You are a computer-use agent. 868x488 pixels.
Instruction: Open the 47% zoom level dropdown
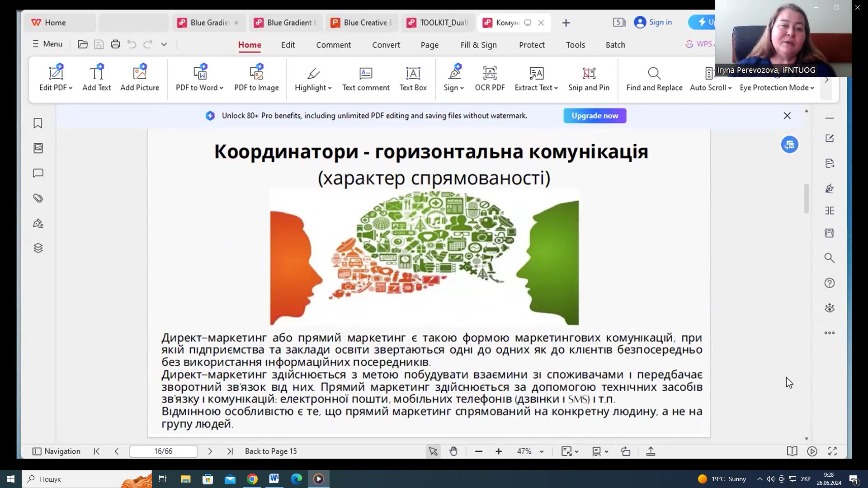tap(542, 452)
